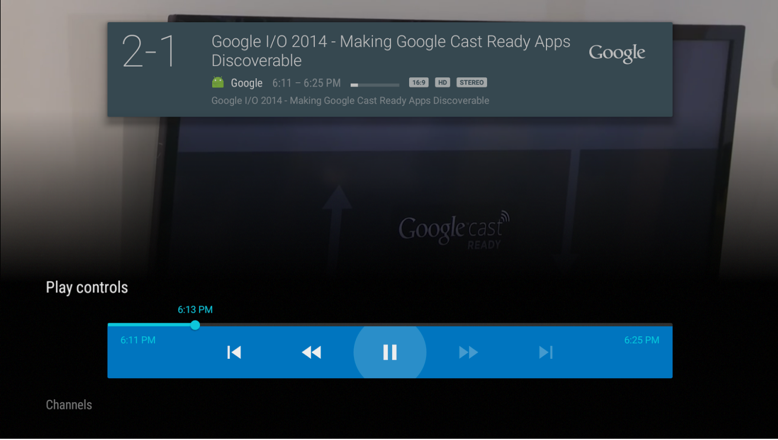This screenshot has width=778, height=440.
Task: Click the HD quality badge
Action: [442, 83]
